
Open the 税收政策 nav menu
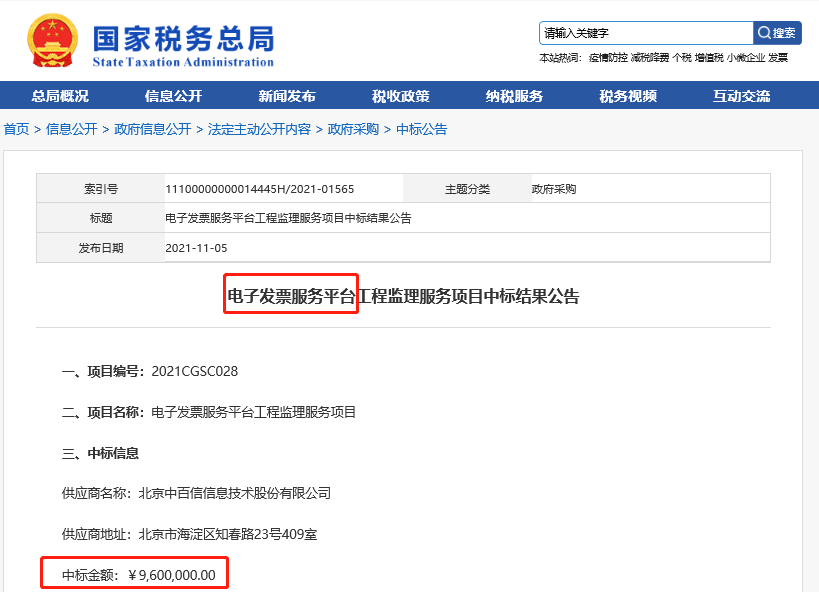pyautogui.click(x=401, y=96)
